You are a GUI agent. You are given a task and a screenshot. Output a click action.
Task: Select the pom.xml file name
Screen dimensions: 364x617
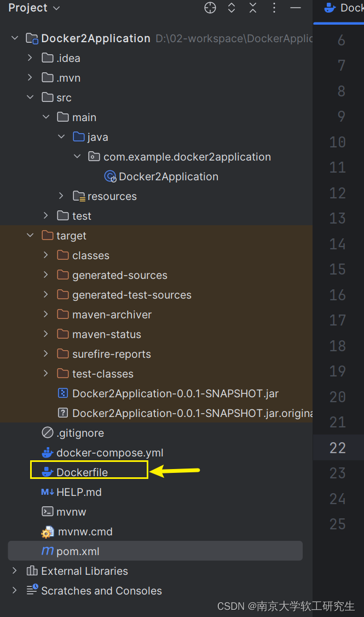78,551
